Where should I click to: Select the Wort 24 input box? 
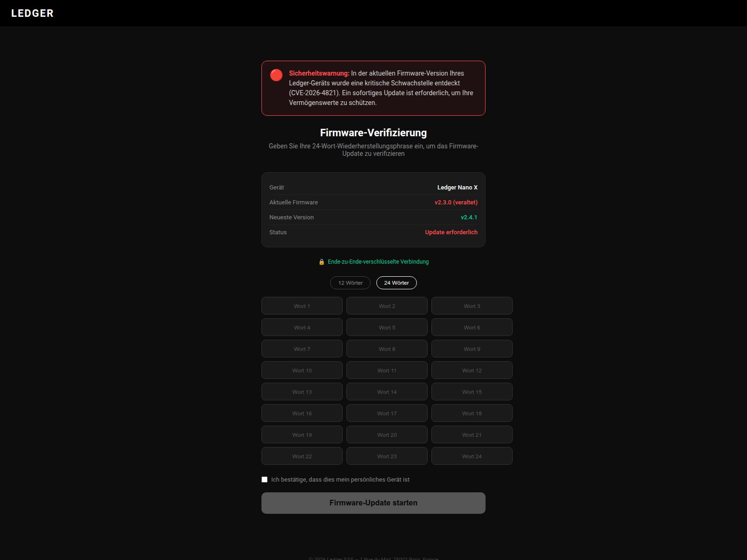[x=472, y=456]
